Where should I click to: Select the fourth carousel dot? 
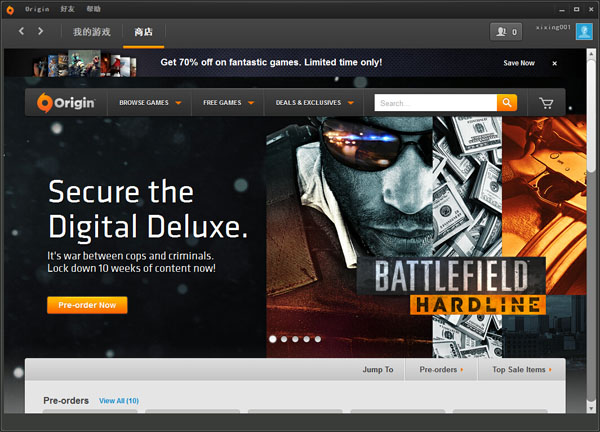[x=307, y=339]
